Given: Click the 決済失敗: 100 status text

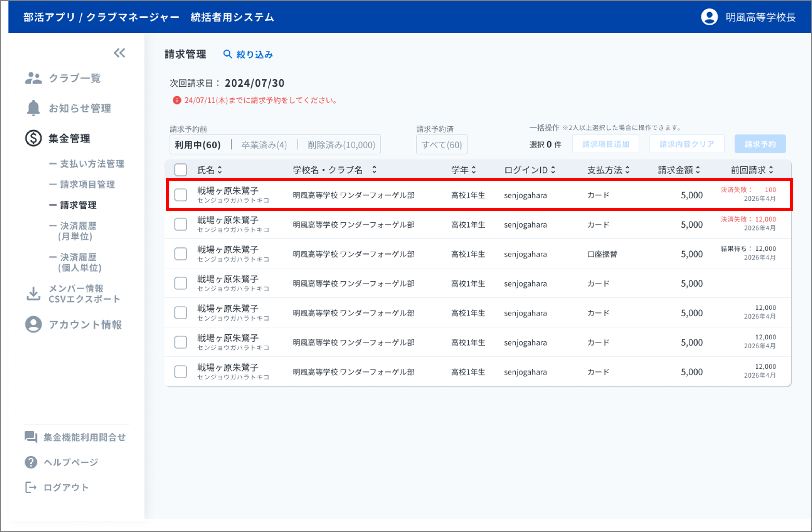Looking at the screenshot, I should 748,190.
